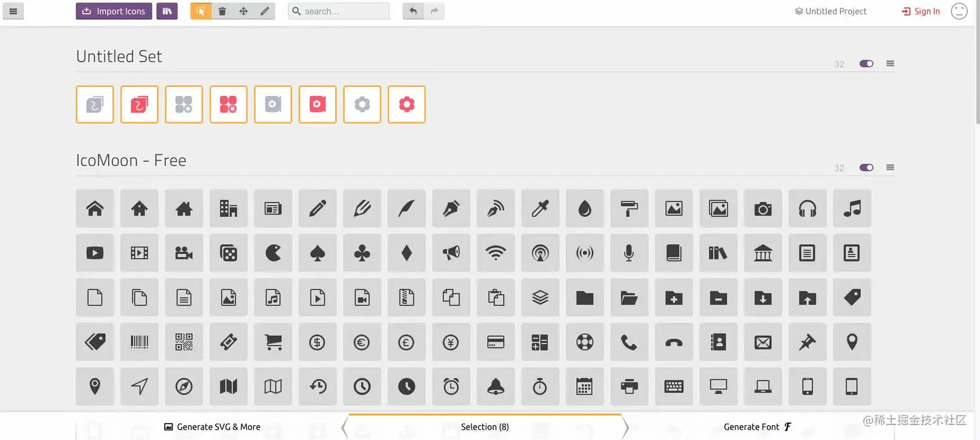Screen dimensions: 980x440
Task: Select the keyboard icon
Action: point(674,387)
